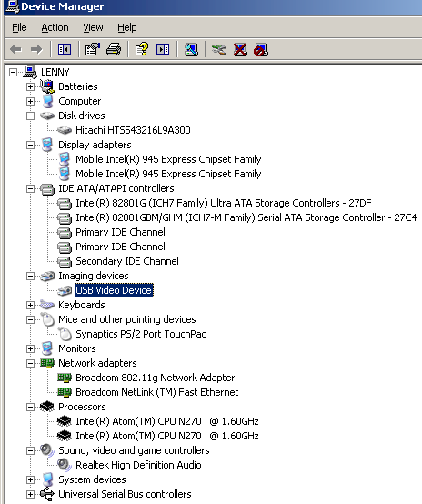Select the 27DF Ultra ATA Storage Controllers
The height and width of the screenshot is (504, 422).
(224, 203)
